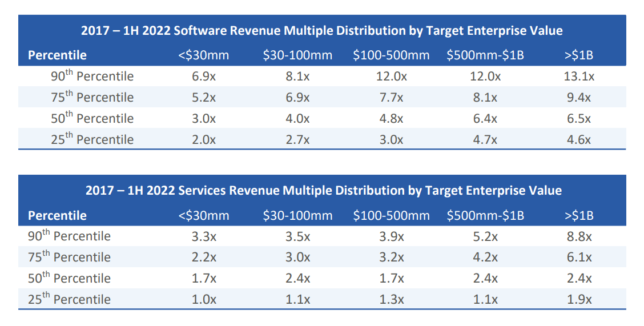Click the 13.1x value in Software table

coord(579,77)
